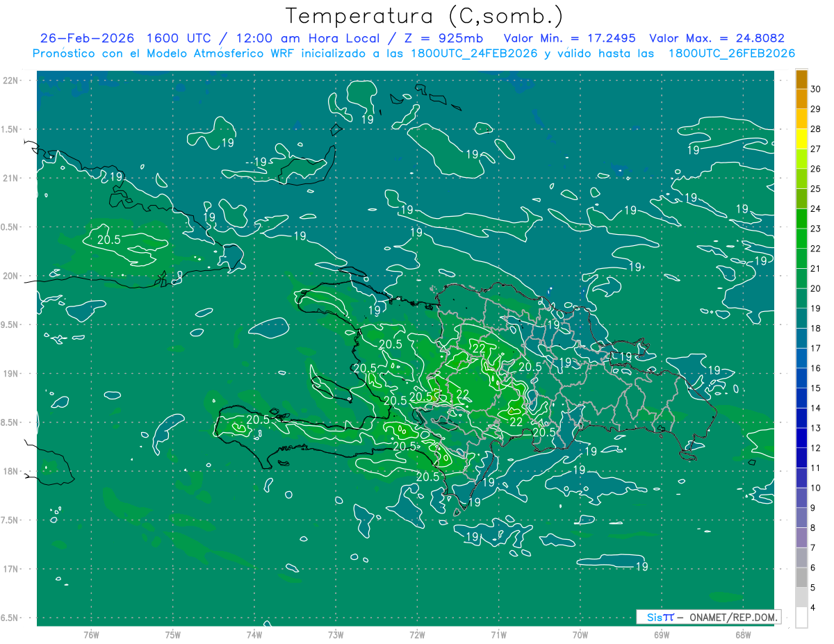The image size is (834, 644).
Task: Pick the dark orange swatch atop the legend
Action: pyautogui.click(x=801, y=79)
